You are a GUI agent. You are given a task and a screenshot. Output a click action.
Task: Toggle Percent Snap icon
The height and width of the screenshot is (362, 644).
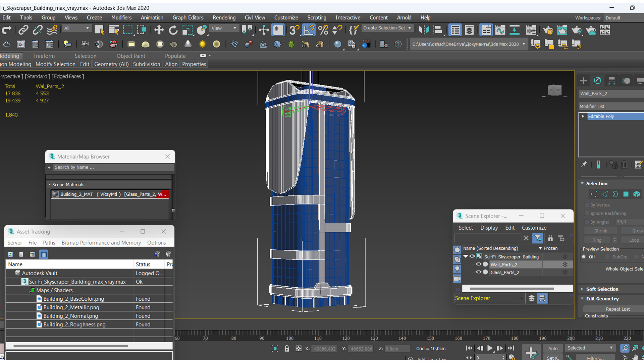pyautogui.click(x=323, y=30)
